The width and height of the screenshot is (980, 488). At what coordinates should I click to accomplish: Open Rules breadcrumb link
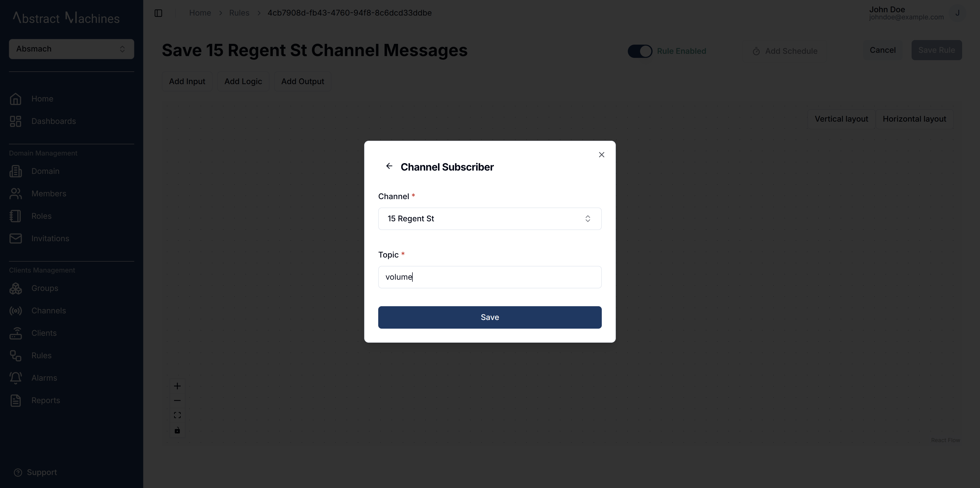pyautogui.click(x=239, y=13)
